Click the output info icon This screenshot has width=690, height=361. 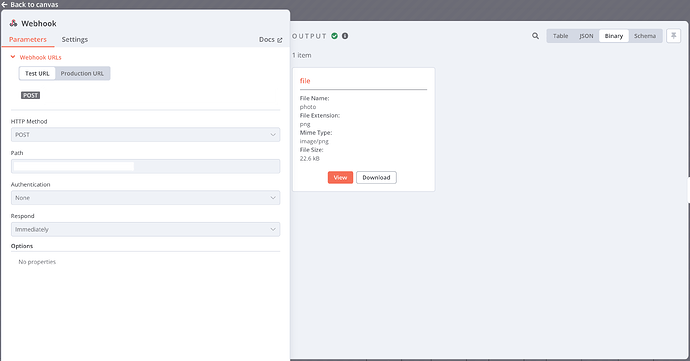click(x=345, y=36)
